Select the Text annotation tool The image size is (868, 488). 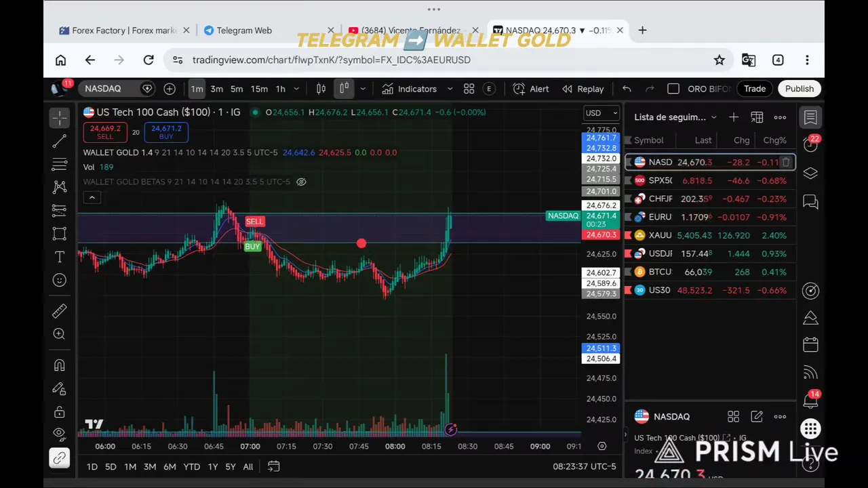[x=60, y=257]
